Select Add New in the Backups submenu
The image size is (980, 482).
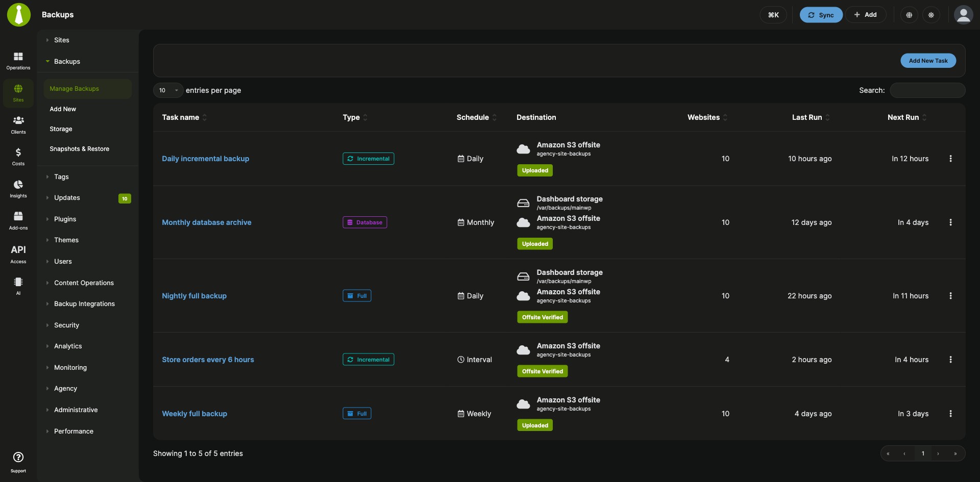(63, 109)
